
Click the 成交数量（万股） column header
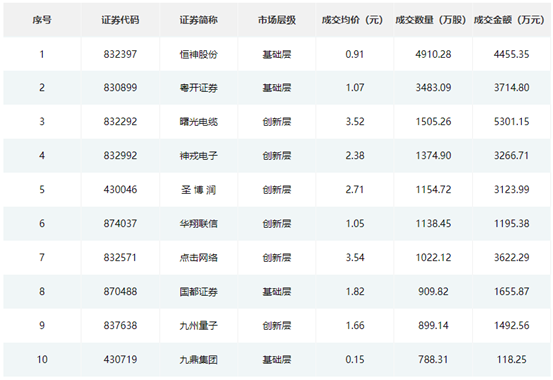(x=431, y=20)
